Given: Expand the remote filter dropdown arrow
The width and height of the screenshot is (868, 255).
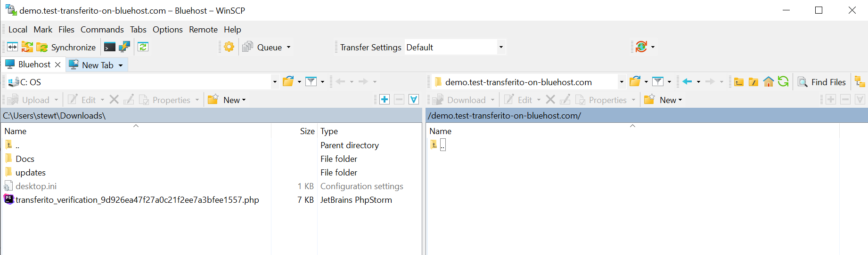Looking at the screenshot, I should 669,82.
